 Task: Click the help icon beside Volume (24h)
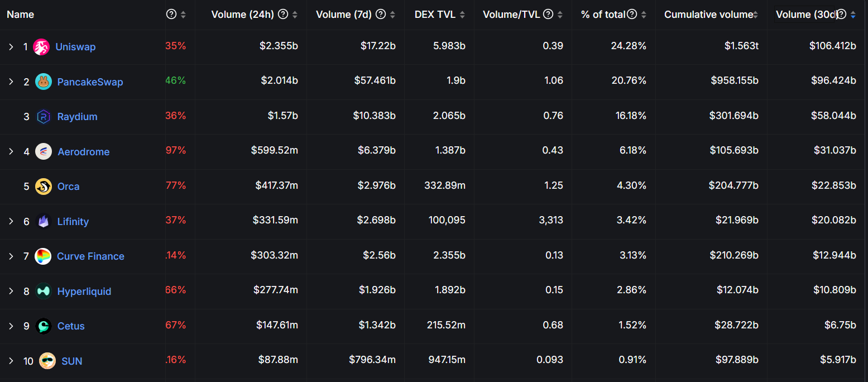[283, 15]
